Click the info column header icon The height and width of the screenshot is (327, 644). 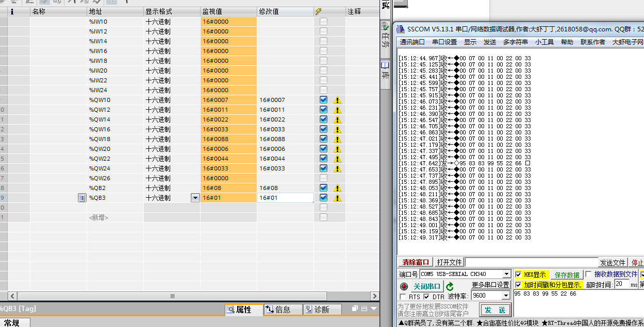(12, 11)
